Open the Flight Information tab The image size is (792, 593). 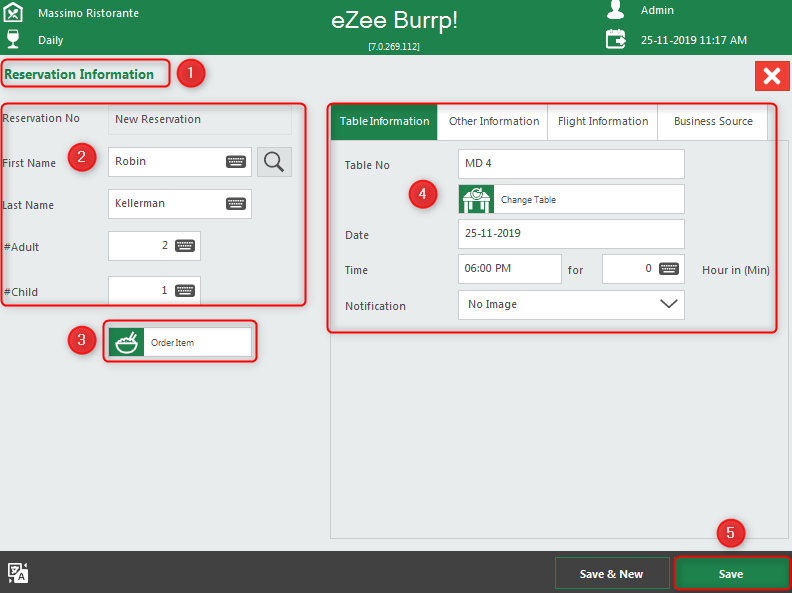point(603,122)
